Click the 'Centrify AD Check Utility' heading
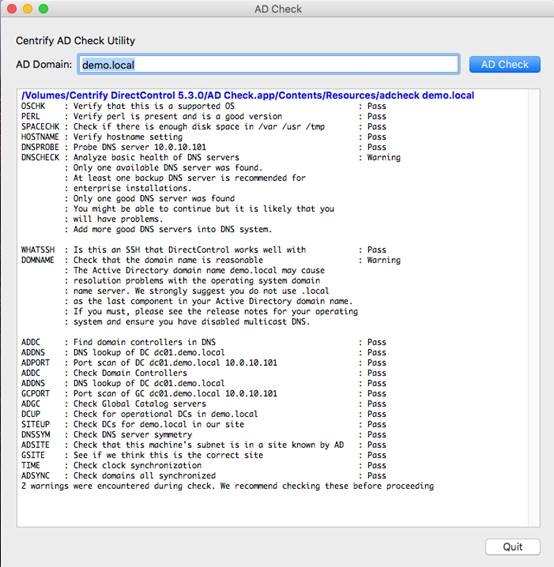This screenshot has width=554, height=567. 75,40
